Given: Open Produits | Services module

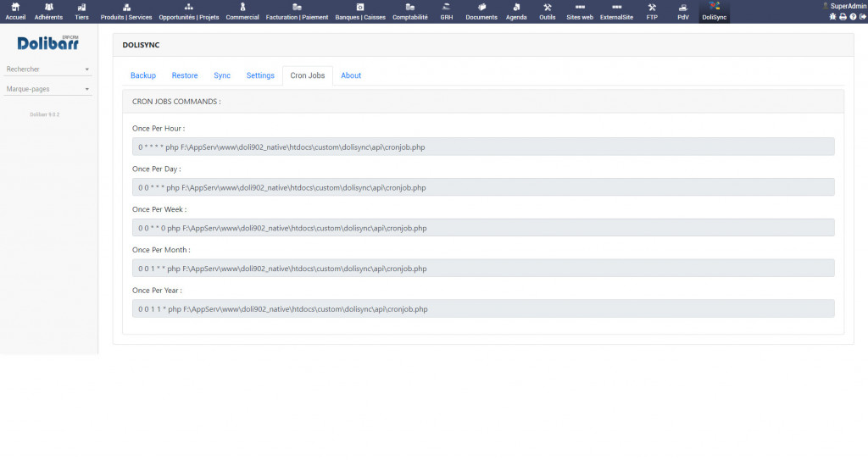Looking at the screenshot, I should coord(126,11).
